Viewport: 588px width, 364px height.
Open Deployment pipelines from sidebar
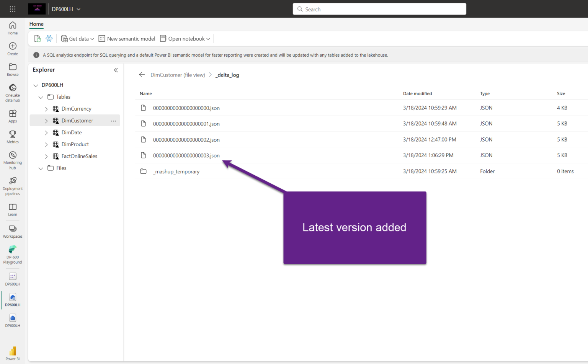[x=13, y=186]
